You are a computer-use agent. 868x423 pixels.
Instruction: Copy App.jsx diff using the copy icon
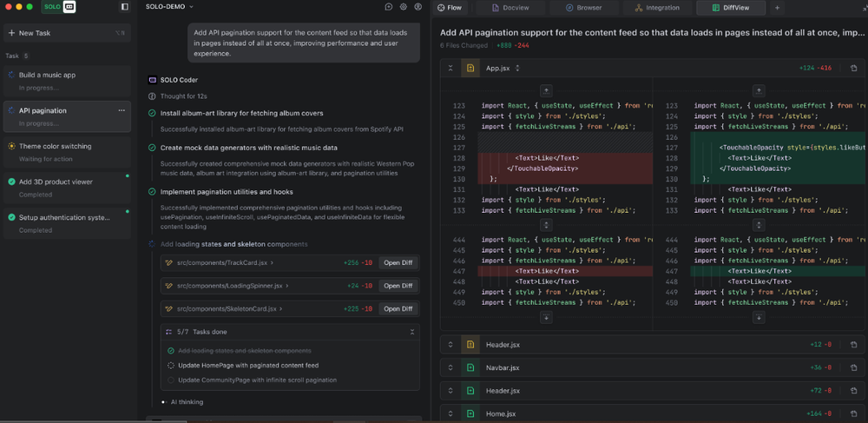[853, 68]
